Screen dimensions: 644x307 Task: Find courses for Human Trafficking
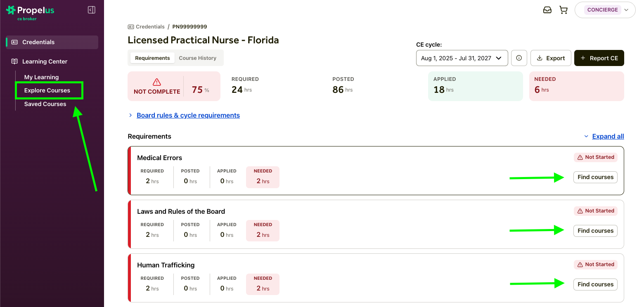595,284
